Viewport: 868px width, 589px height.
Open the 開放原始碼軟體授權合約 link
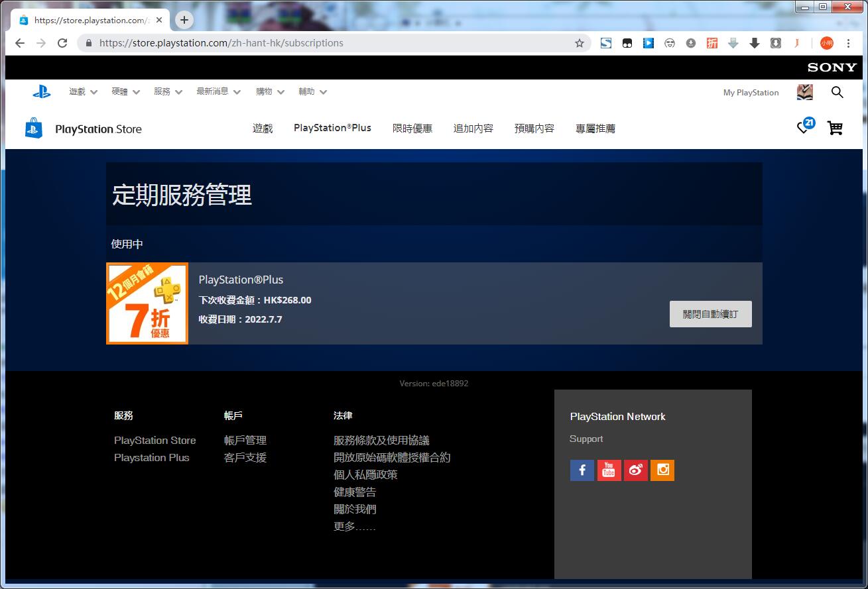click(x=392, y=458)
